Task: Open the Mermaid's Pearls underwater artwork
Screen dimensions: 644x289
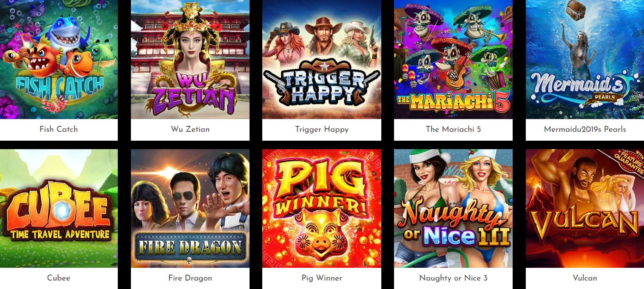Action: [x=585, y=59]
